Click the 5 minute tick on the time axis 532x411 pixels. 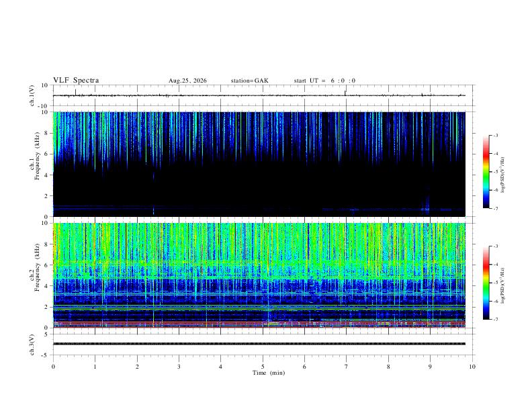click(x=263, y=367)
